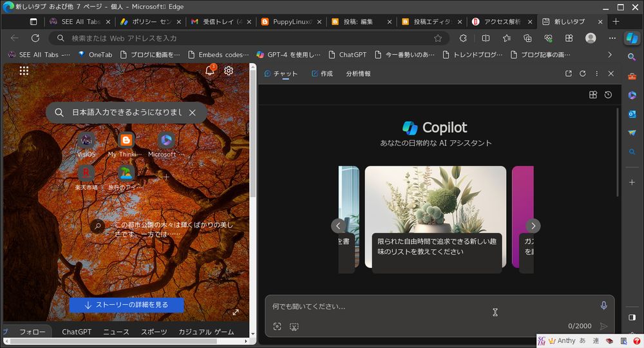Open Copilot plugins icon
The image size is (644, 348).
click(593, 95)
